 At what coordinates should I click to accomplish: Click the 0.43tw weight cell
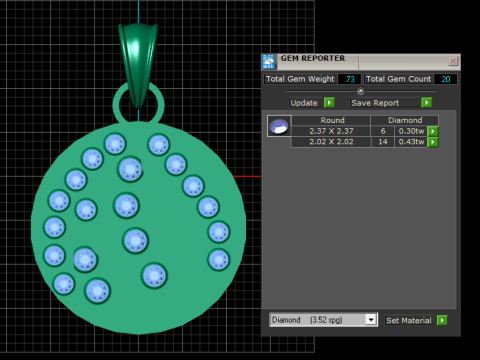(411, 142)
